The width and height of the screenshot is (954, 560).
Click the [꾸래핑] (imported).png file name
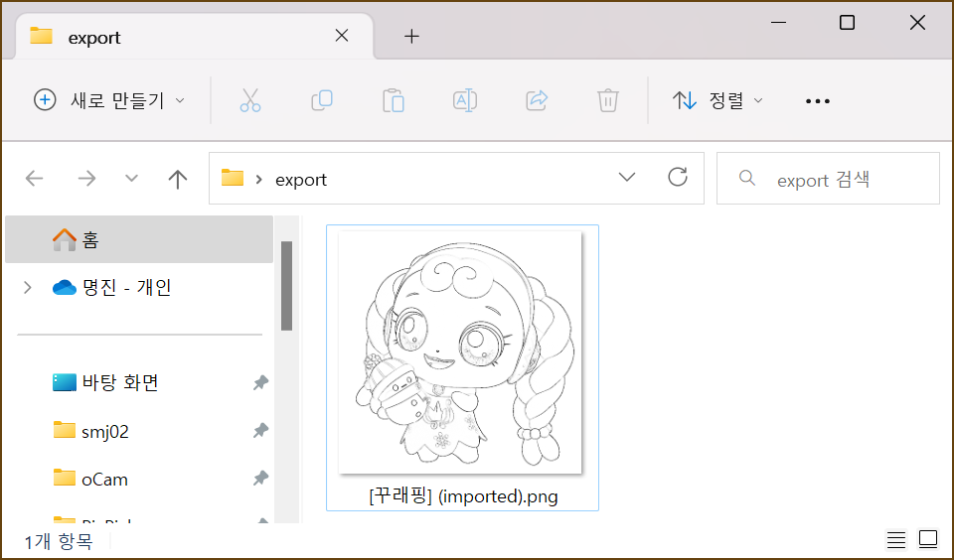click(x=463, y=496)
